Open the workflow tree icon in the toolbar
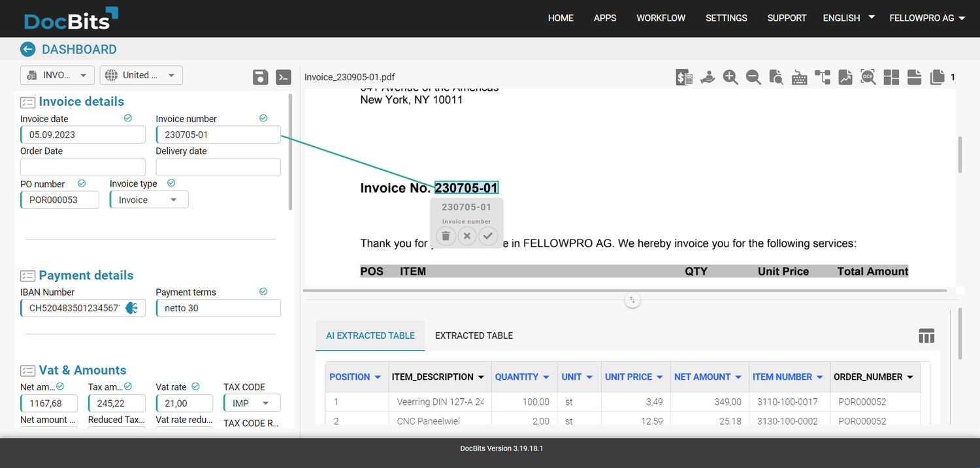This screenshot has height=468, width=980. tap(822, 77)
